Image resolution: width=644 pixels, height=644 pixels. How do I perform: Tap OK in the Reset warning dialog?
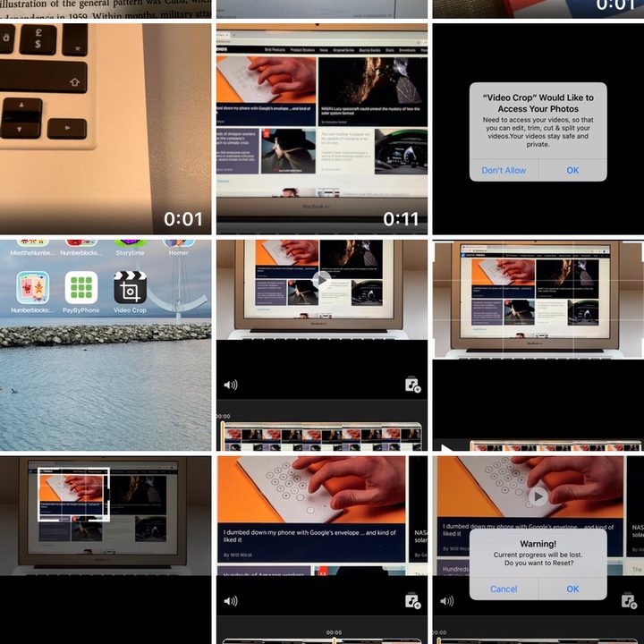pyautogui.click(x=572, y=589)
